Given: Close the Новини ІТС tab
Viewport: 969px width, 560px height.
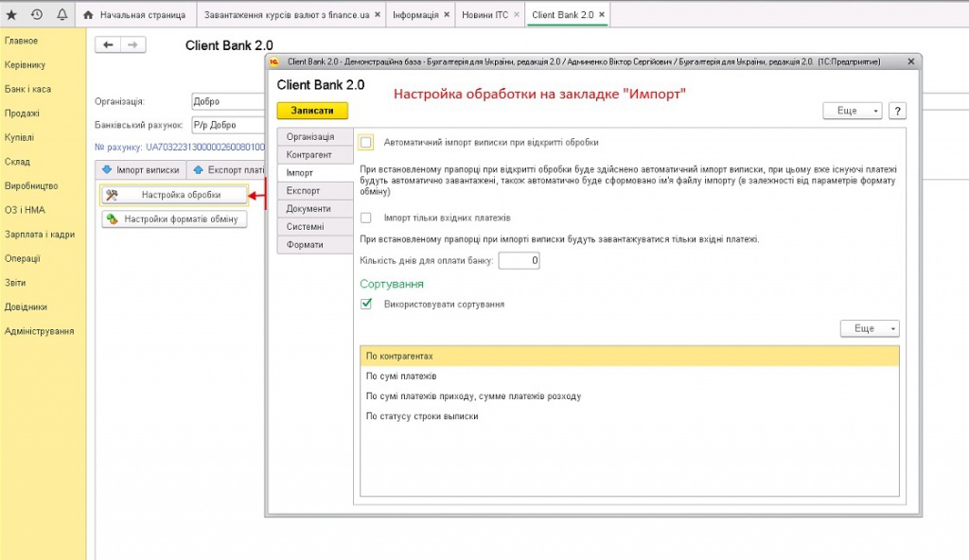Looking at the screenshot, I should point(517,15).
